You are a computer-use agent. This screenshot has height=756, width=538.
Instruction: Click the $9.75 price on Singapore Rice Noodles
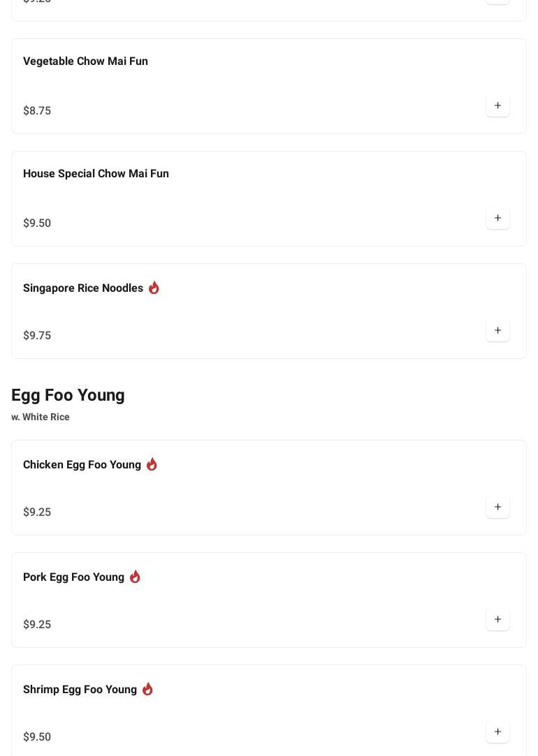pos(37,336)
